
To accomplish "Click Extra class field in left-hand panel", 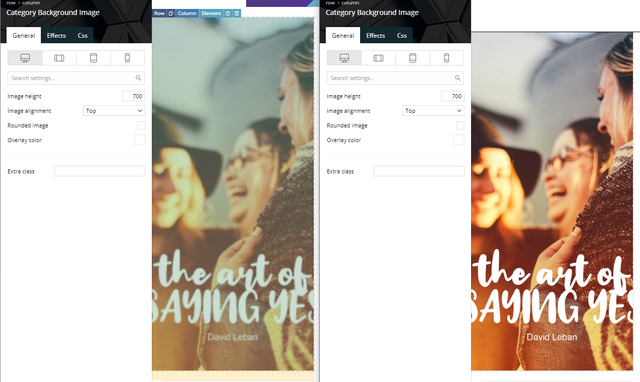I will click(x=100, y=171).
